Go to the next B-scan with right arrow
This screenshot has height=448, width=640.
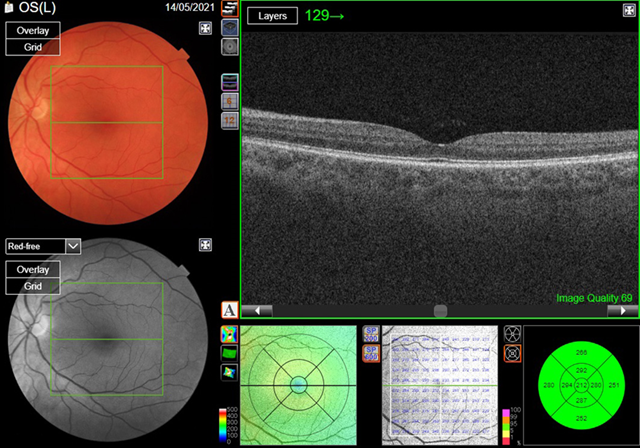point(622,311)
